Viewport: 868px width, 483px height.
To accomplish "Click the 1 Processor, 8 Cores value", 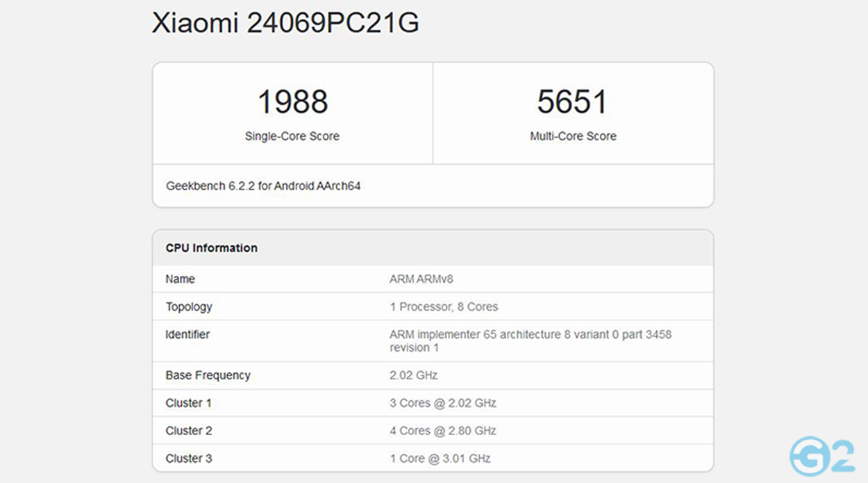I will 443,306.
